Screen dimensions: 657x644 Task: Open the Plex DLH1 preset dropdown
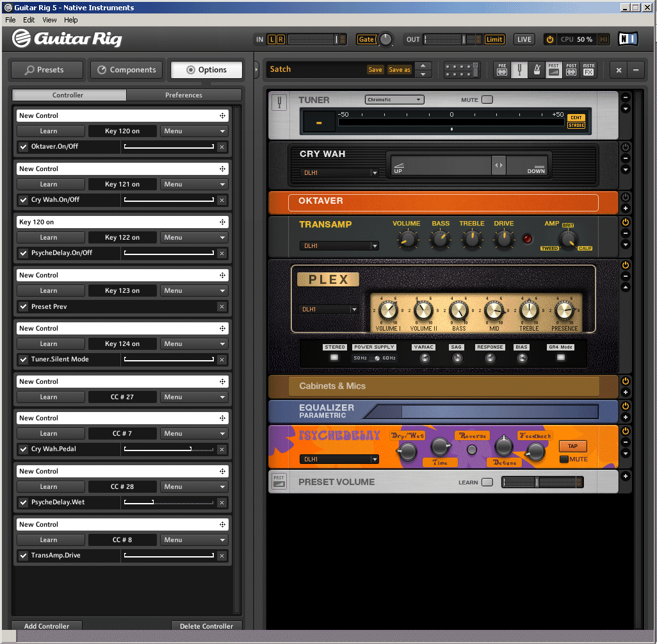tap(328, 309)
